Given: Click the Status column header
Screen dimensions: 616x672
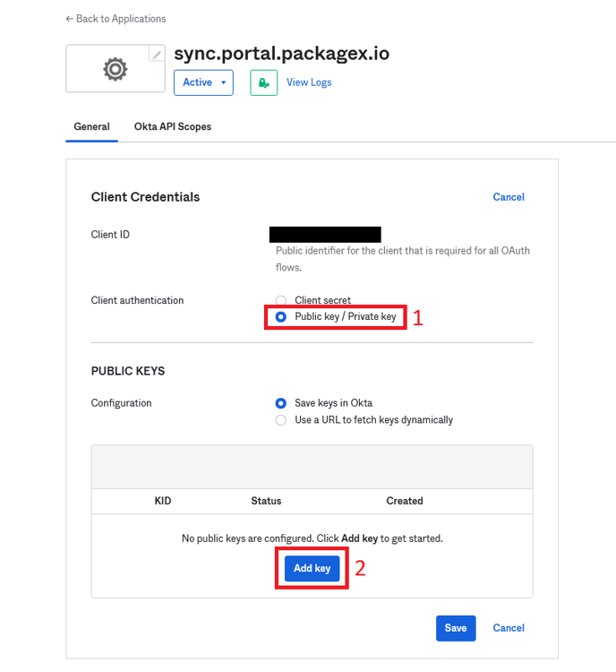Looking at the screenshot, I should coord(266,501).
